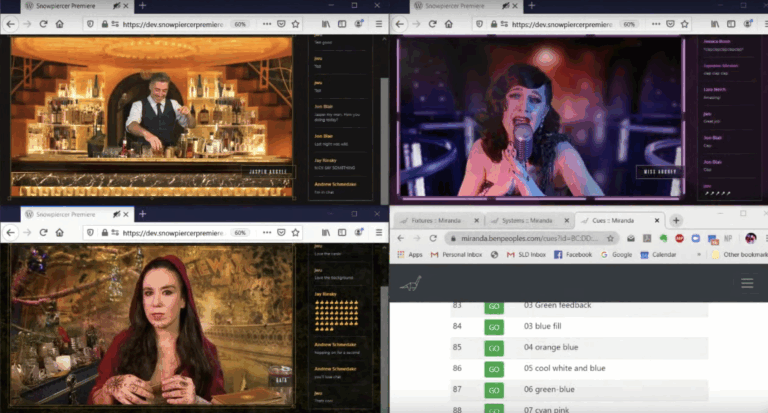Reload the page in the top-left Firefox window

coord(45,23)
